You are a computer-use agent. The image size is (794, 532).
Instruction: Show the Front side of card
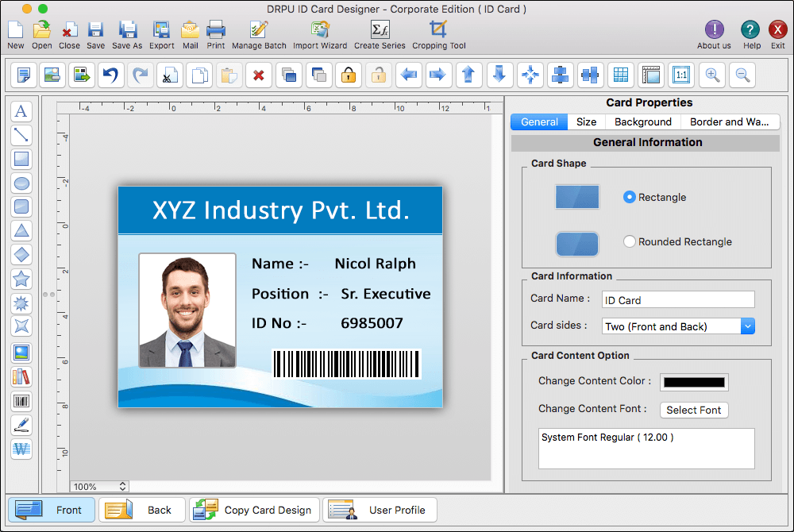click(52, 510)
